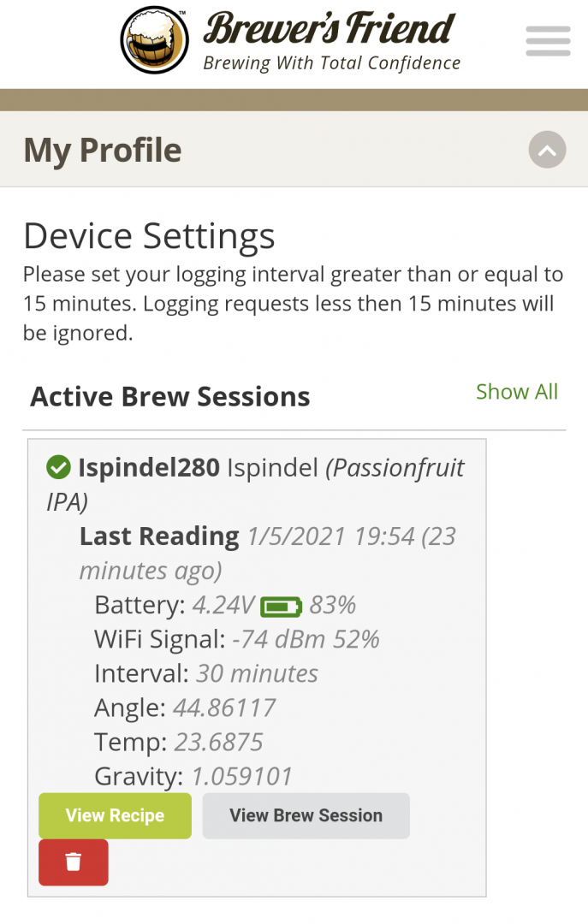588x924 pixels.
Task: Click View Brew Session button
Action: pyautogui.click(x=306, y=815)
